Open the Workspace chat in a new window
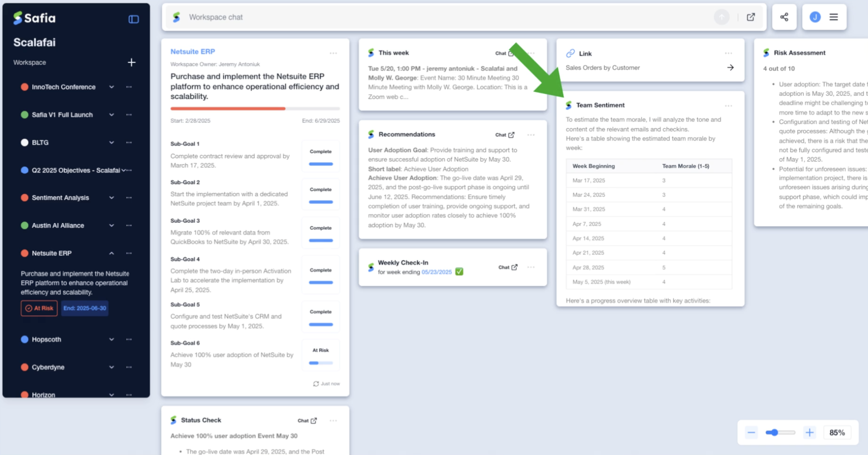This screenshot has height=455, width=868. [x=751, y=17]
